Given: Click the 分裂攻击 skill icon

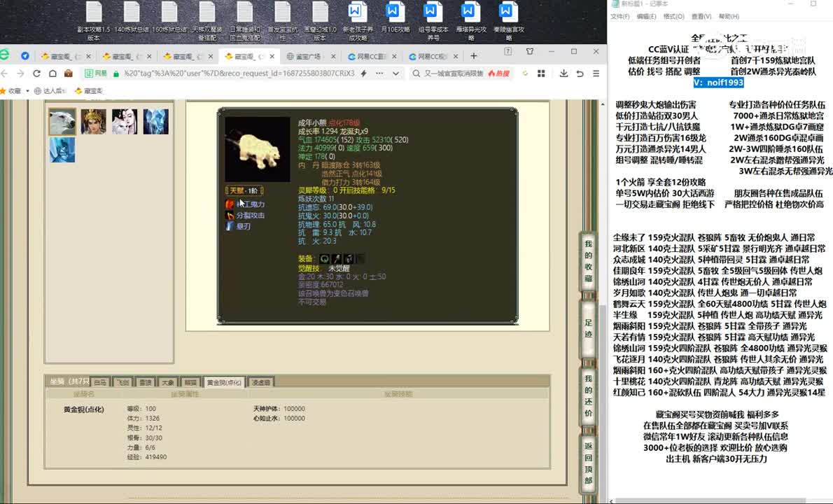Looking at the screenshot, I should click(x=230, y=215).
